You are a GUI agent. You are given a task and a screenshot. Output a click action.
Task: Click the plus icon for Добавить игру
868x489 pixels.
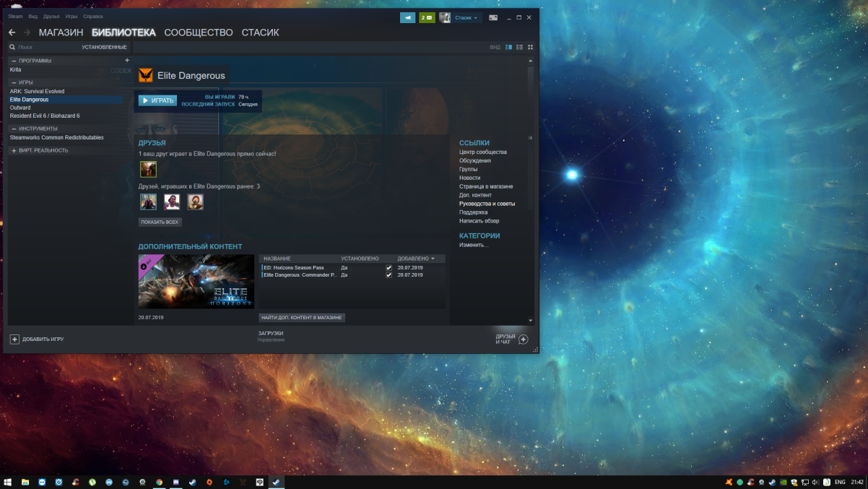14,339
